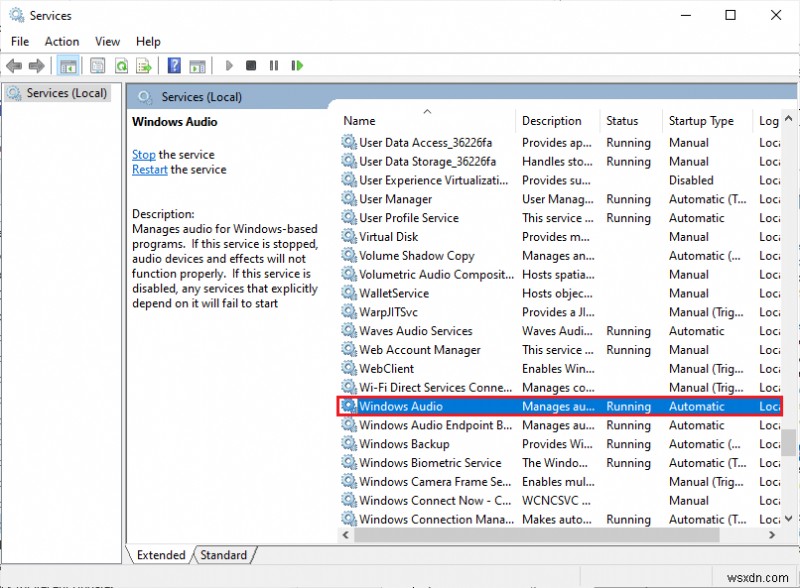The image size is (800, 588).
Task: Click the Refresh toolbar icon
Action: pos(120,66)
